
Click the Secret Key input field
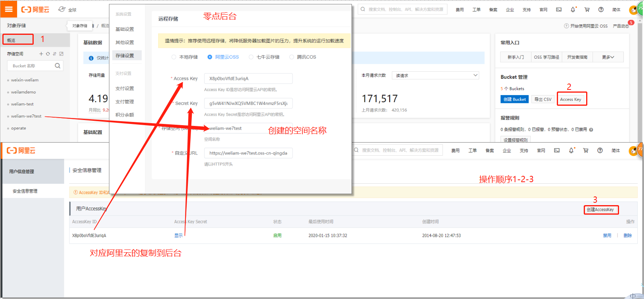coord(248,103)
